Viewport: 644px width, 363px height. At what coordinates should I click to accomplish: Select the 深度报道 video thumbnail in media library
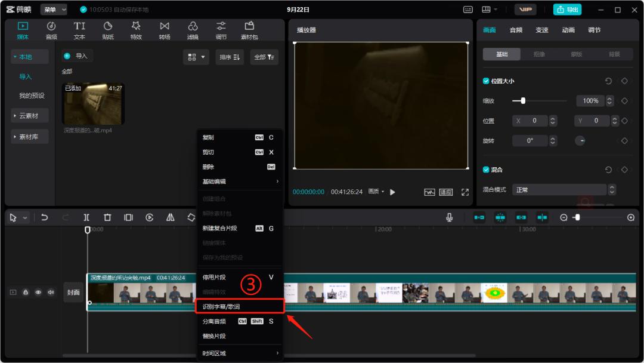(92, 101)
